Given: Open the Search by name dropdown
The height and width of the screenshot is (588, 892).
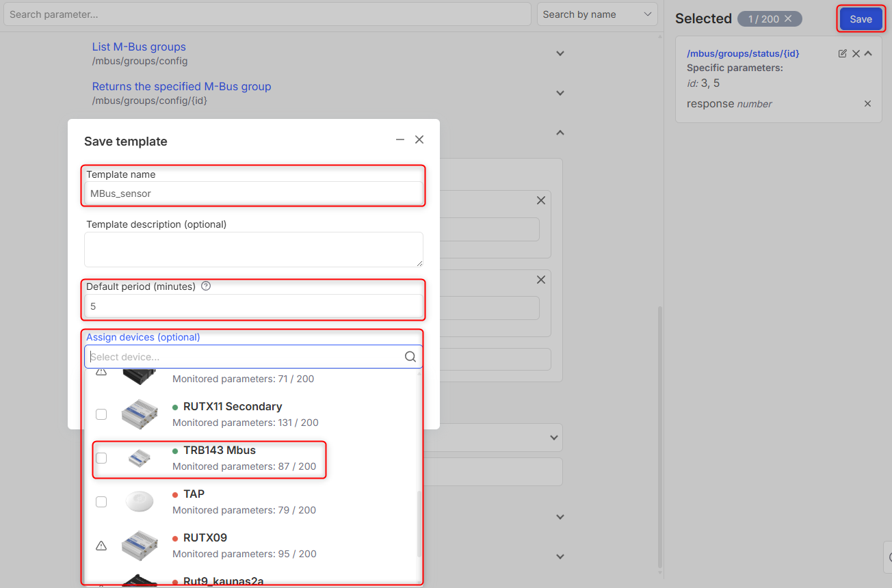Looking at the screenshot, I should (x=597, y=14).
